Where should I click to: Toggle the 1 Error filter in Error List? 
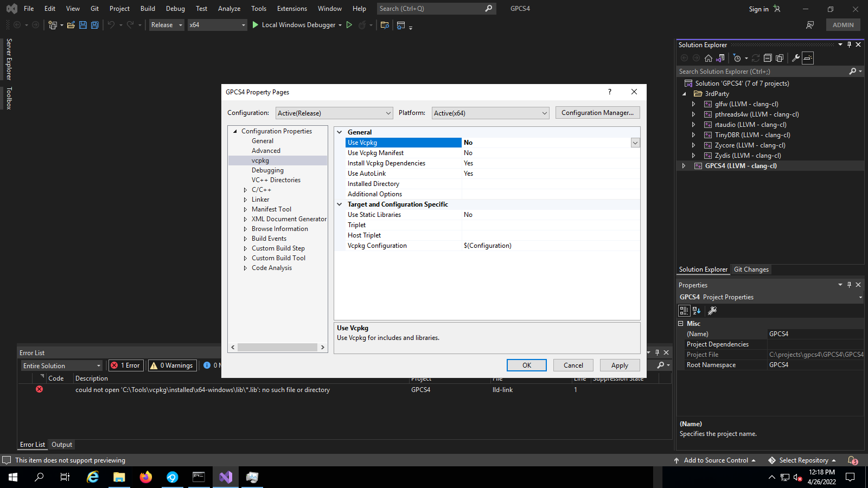click(125, 365)
